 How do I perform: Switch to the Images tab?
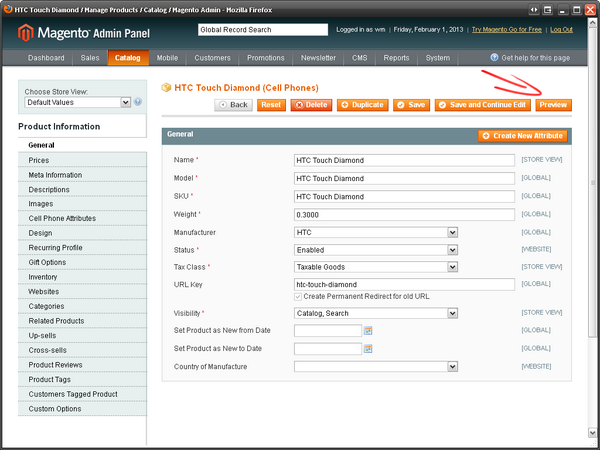point(82,204)
